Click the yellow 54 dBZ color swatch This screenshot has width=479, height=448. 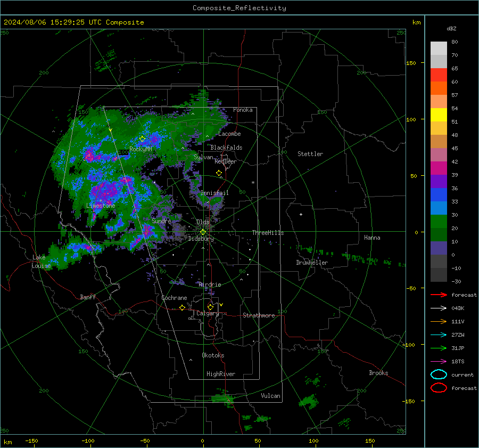pos(439,115)
